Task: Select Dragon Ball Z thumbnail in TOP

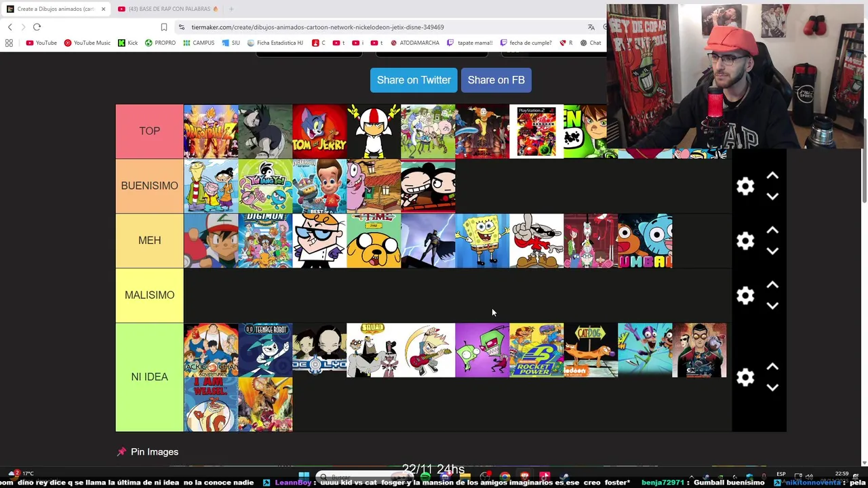Action: (x=211, y=131)
